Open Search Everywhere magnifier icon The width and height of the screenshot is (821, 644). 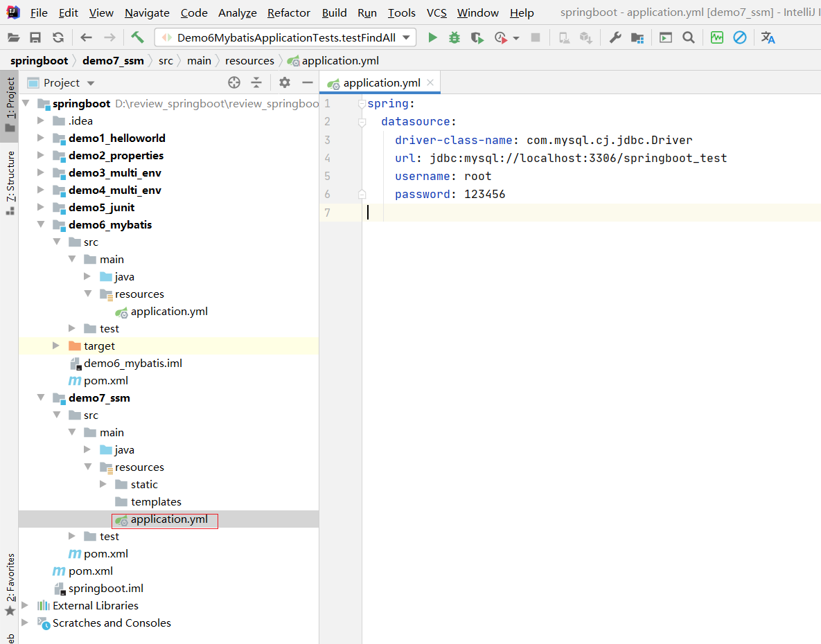(x=688, y=37)
